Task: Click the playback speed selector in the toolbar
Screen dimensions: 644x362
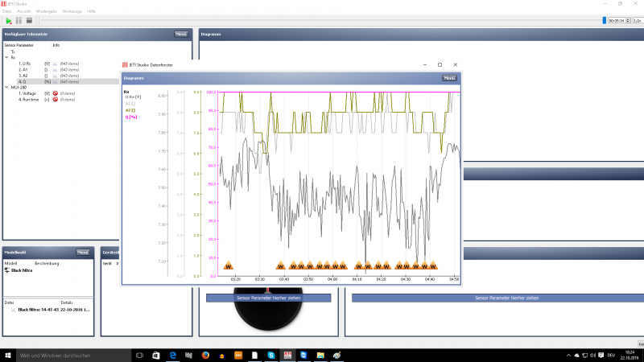Action: click(638, 21)
